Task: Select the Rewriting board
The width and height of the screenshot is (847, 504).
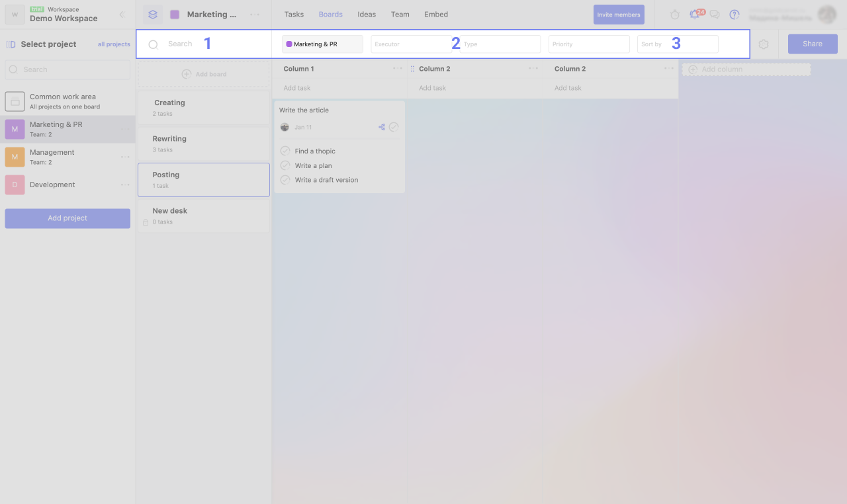Action: coord(203,144)
